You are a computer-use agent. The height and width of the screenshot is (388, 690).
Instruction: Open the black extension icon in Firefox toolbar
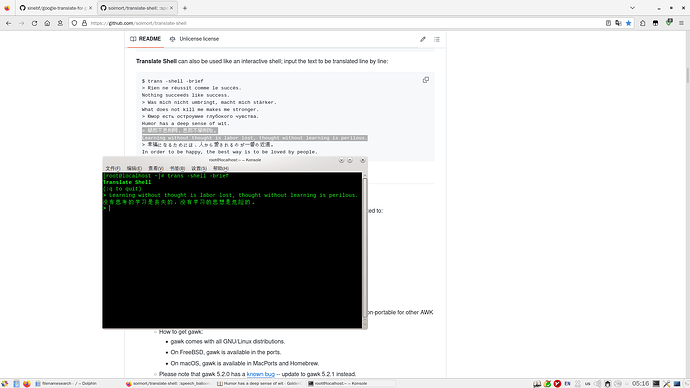(x=655, y=23)
